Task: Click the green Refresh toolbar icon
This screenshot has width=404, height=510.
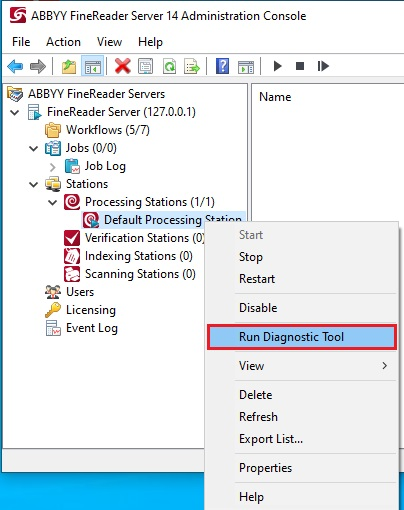Action: coord(169,66)
